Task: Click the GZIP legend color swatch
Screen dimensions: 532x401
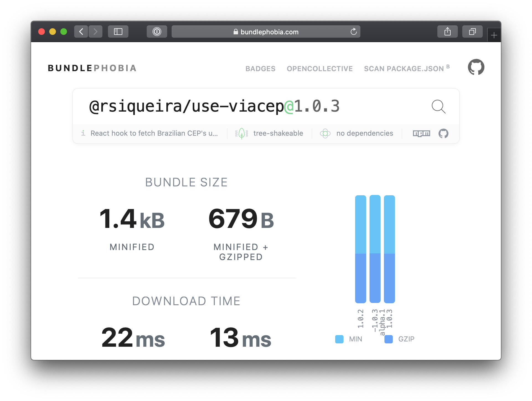Action: [x=389, y=339]
